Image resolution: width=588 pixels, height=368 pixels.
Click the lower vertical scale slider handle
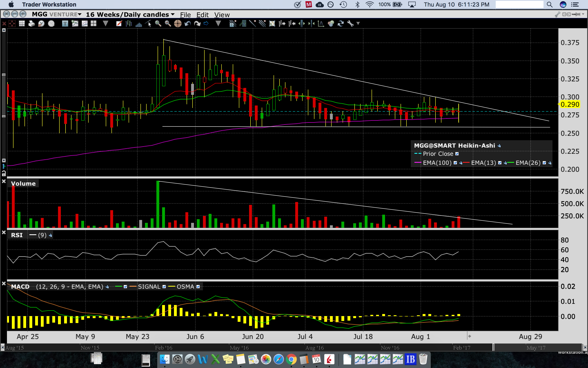(4, 116)
